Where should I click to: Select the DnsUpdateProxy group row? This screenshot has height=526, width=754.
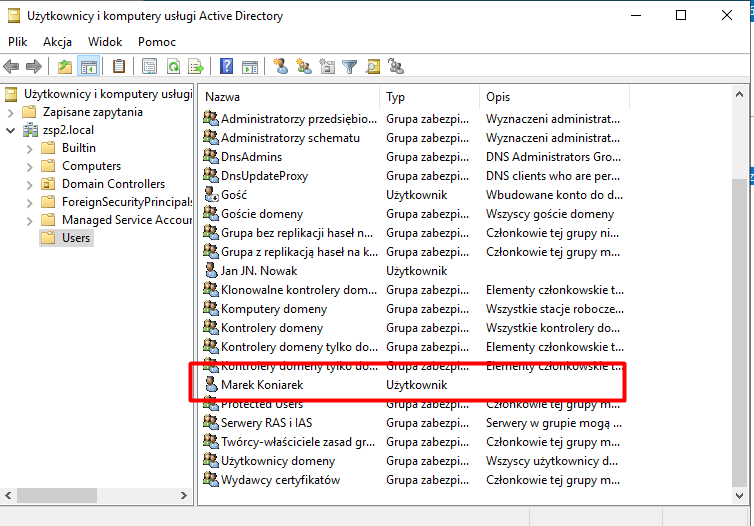(414, 175)
